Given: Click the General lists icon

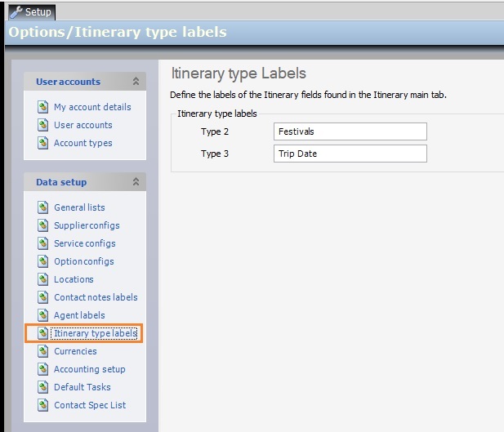Looking at the screenshot, I should click(x=43, y=207).
